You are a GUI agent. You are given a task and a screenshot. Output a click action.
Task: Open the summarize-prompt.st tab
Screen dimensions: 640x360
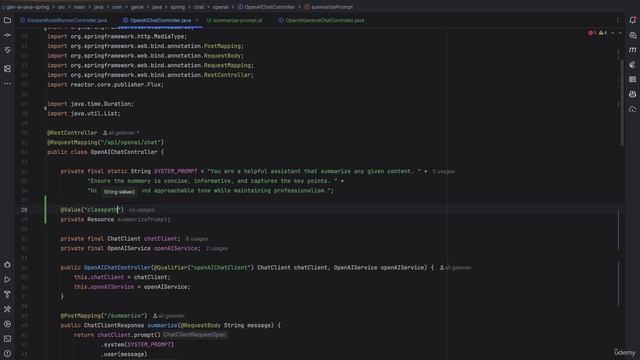tap(235, 20)
